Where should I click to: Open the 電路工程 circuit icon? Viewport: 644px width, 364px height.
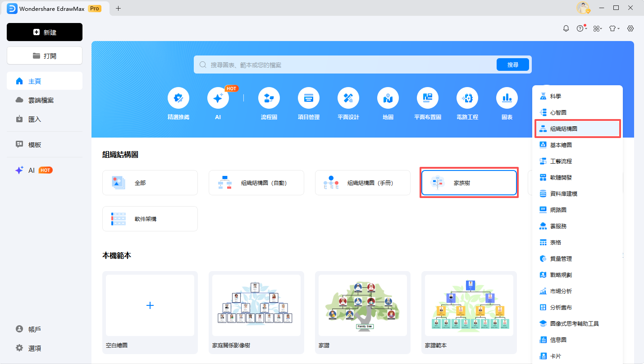pos(467,98)
